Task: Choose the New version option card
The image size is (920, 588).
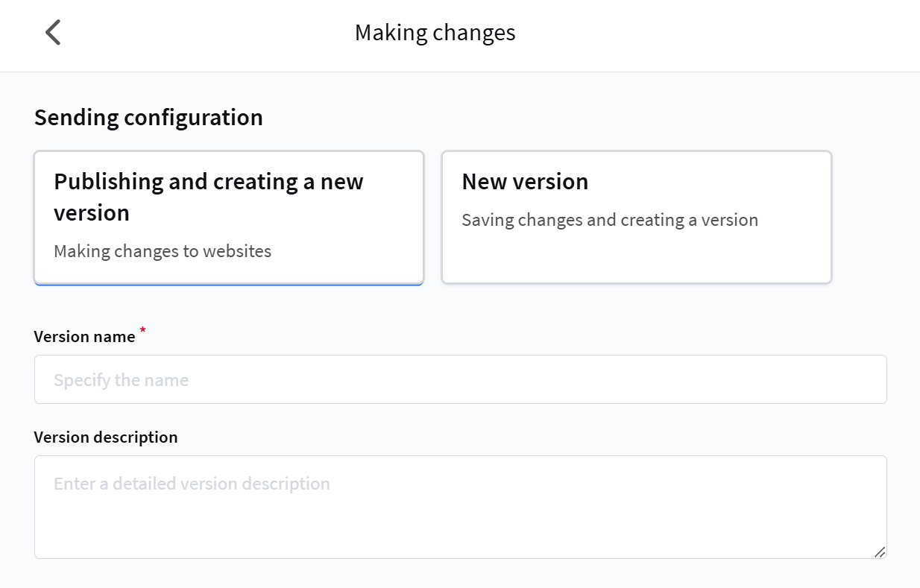Action: click(636, 217)
